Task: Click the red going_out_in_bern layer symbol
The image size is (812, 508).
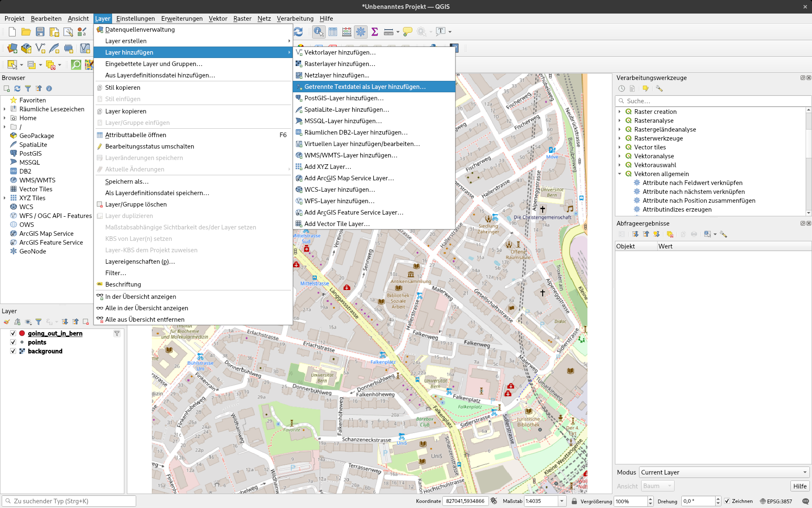Action: 22,333
